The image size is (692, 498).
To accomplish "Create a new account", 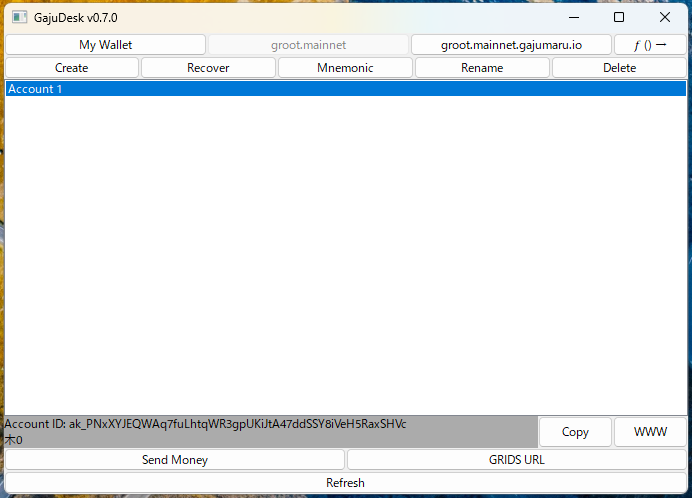I will point(71,68).
